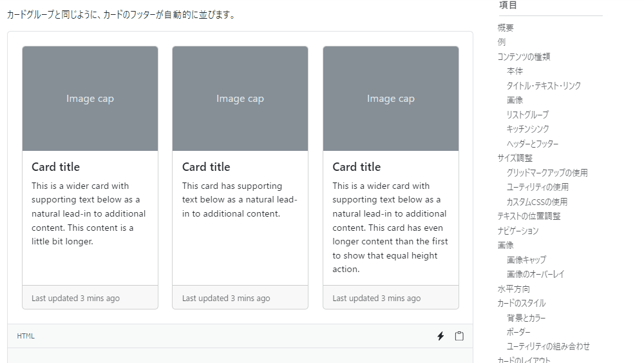Click third card's Last updated footer text
This screenshot has width=644, height=363.
(x=377, y=299)
